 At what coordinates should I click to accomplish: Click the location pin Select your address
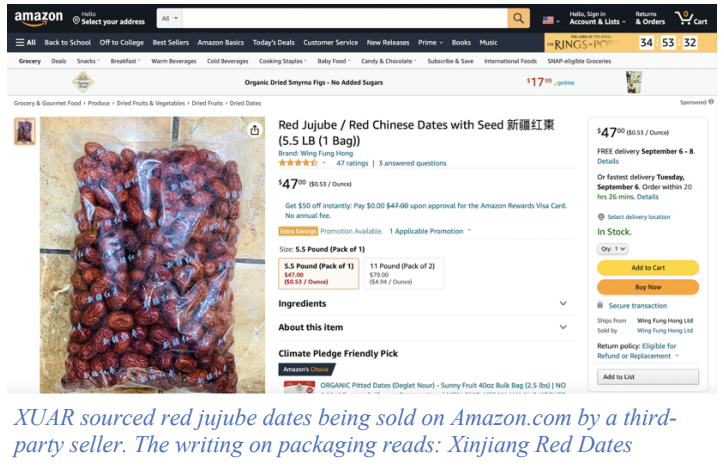pyautogui.click(x=109, y=18)
